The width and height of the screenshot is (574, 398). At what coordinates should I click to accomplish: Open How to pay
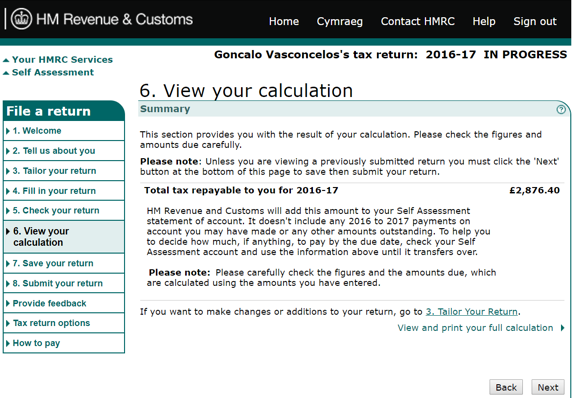pyautogui.click(x=64, y=343)
